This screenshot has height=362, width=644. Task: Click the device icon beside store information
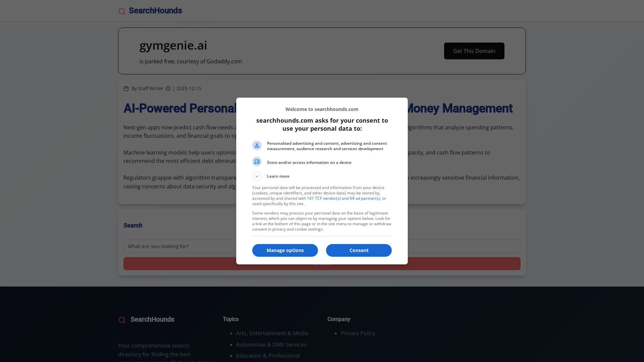(257, 162)
